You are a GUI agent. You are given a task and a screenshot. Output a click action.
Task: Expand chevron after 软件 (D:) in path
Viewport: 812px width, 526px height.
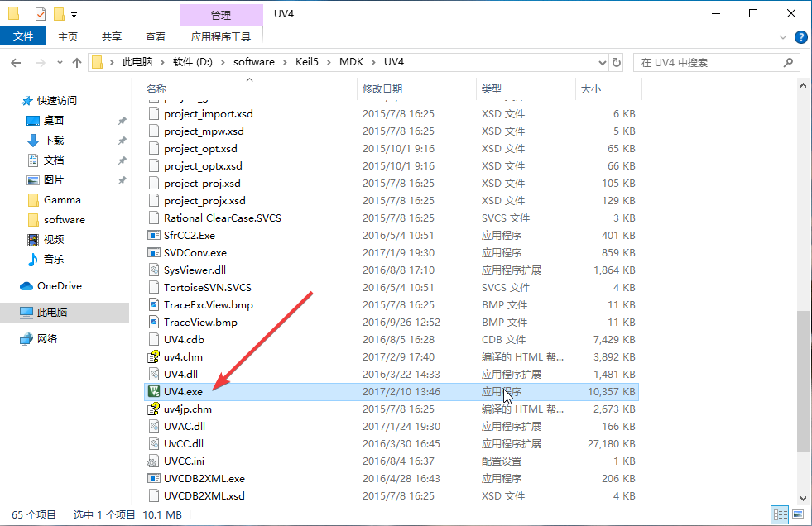(x=223, y=63)
